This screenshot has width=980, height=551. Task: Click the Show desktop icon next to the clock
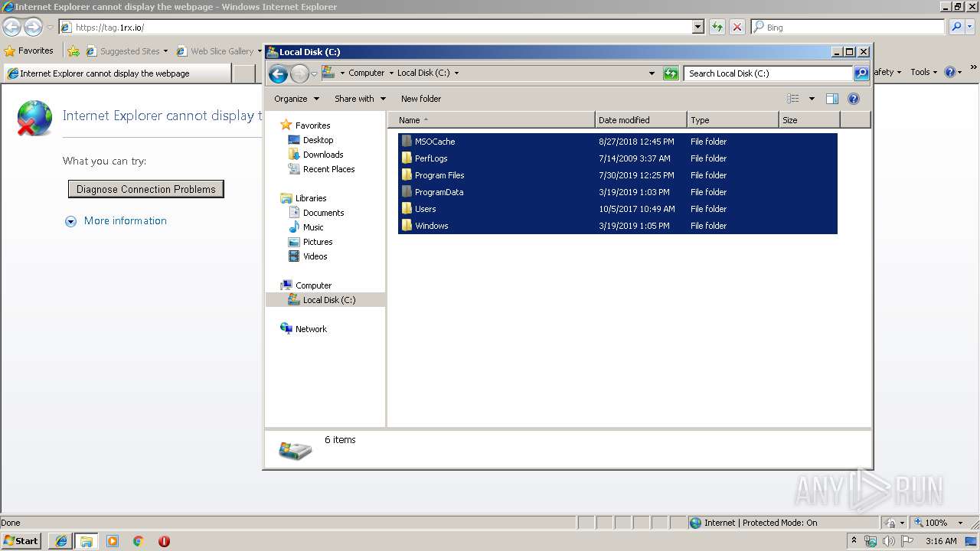(971, 541)
